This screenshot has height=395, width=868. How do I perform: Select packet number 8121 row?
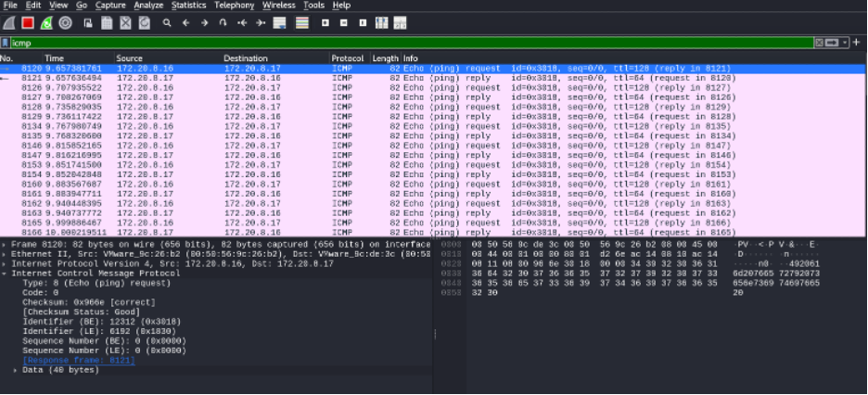(434, 78)
